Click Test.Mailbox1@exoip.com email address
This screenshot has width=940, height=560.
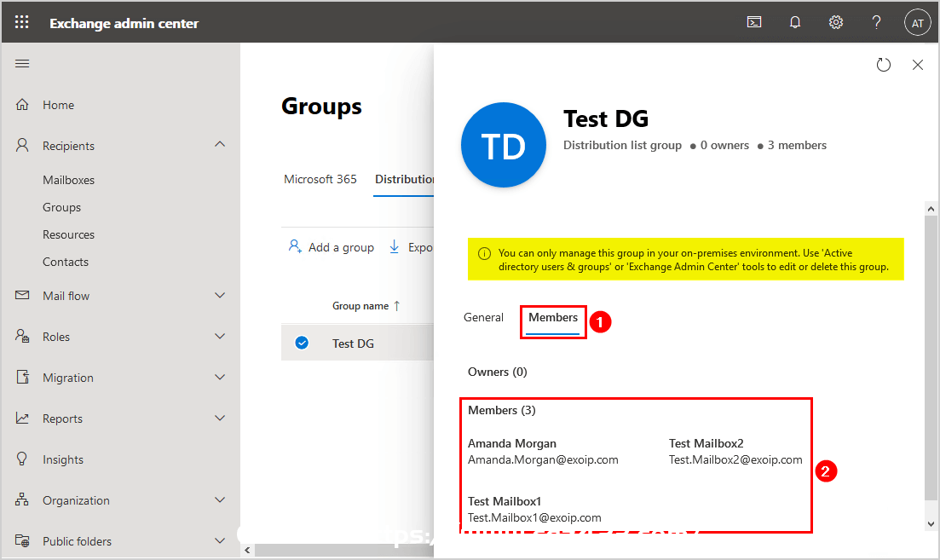coord(534,517)
